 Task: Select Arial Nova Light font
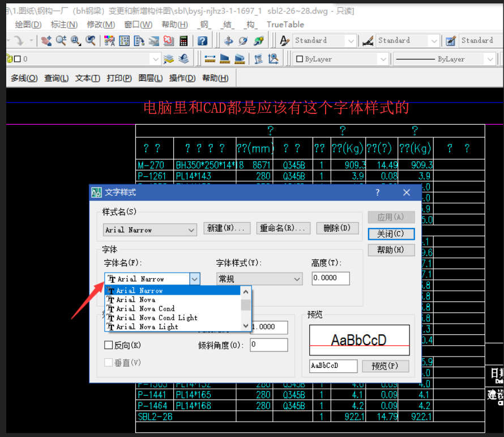click(173, 326)
